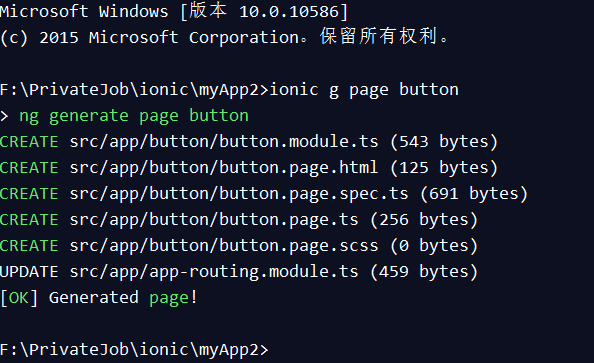Select the app-routing.module.ts file path
594x363 pixels.
pos(214,272)
